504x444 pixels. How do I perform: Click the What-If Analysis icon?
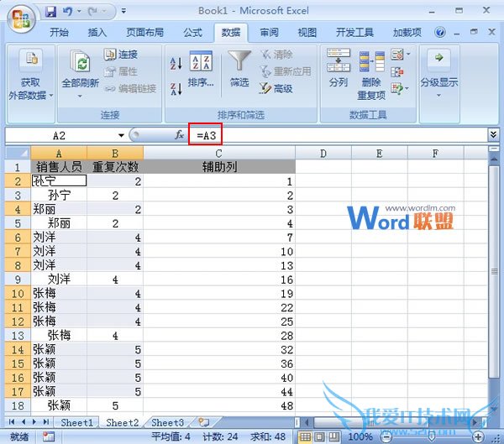[397, 89]
